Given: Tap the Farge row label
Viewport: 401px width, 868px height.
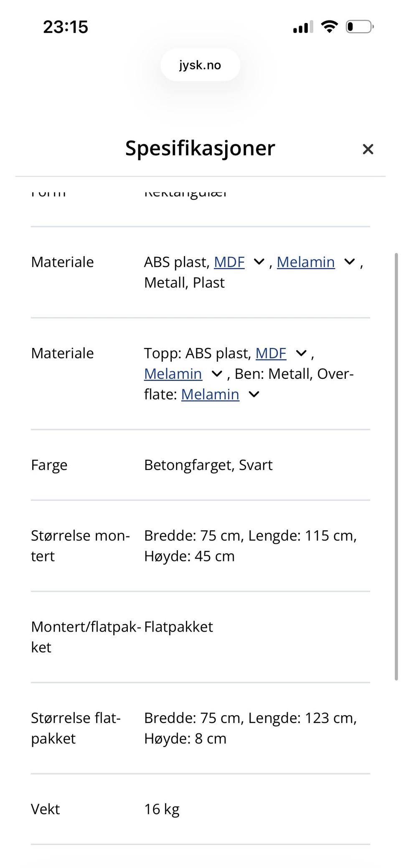Looking at the screenshot, I should (49, 464).
